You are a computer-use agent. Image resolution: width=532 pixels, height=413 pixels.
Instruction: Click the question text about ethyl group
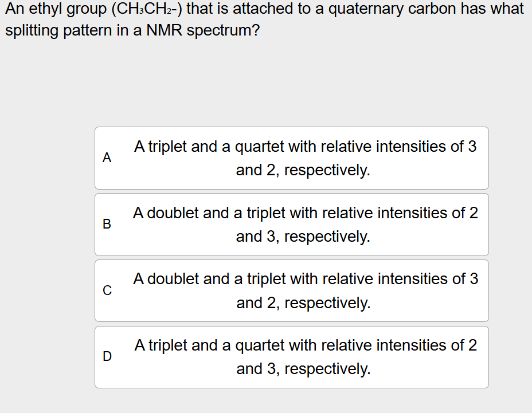pos(264,19)
